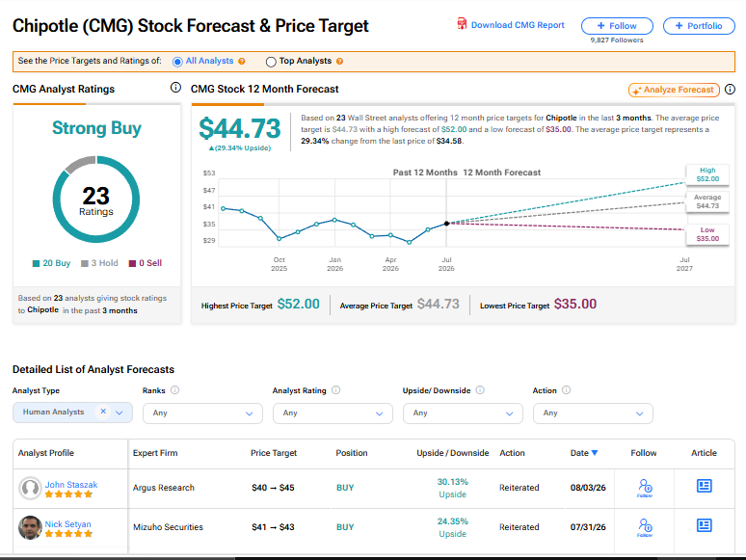Image resolution: width=746 pixels, height=560 pixels.
Task: Click info icon next to Analyze Forecast
Action: click(730, 90)
